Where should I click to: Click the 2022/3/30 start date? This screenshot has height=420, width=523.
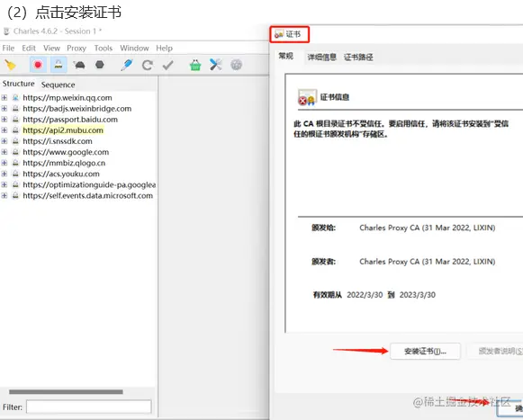[365, 295]
